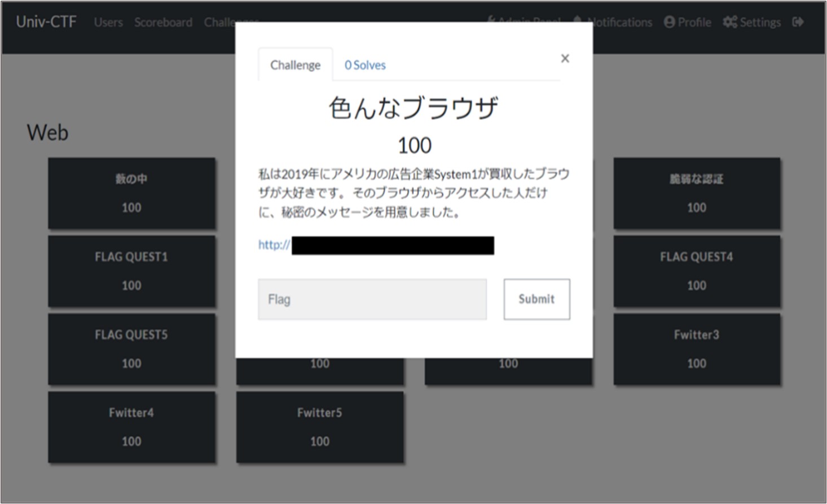Go to the Challenges page

[231, 23]
